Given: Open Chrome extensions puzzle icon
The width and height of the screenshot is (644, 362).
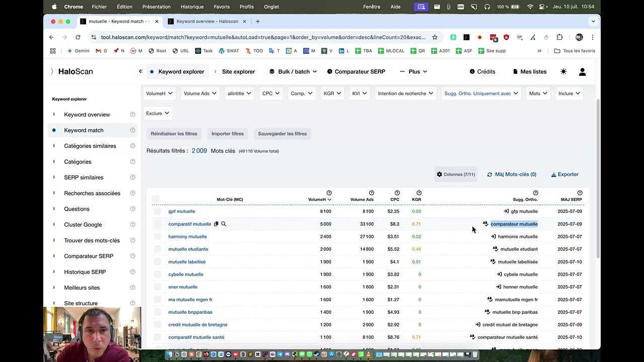Looking at the screenshot, I should [x=559, y=37].
